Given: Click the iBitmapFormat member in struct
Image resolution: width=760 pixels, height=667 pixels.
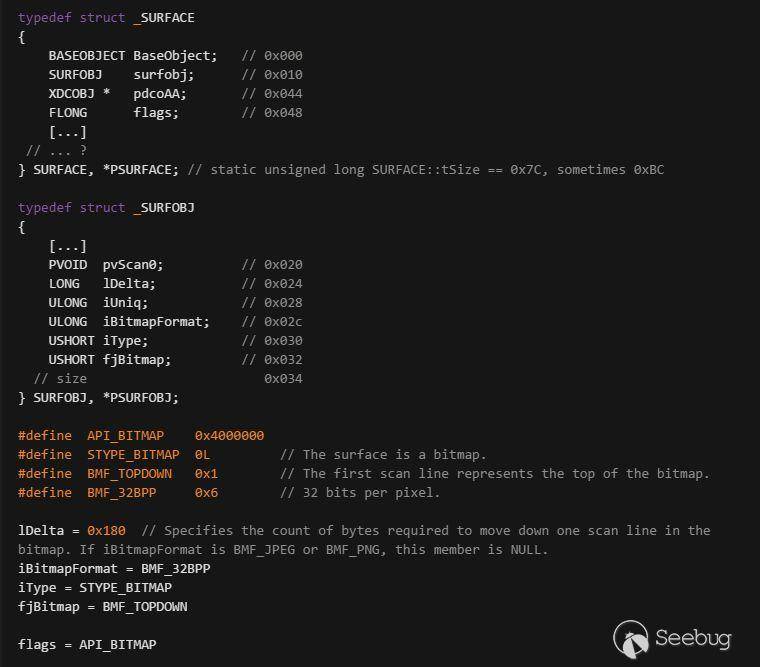Looking at the screenshot, I should coord(156,322).
